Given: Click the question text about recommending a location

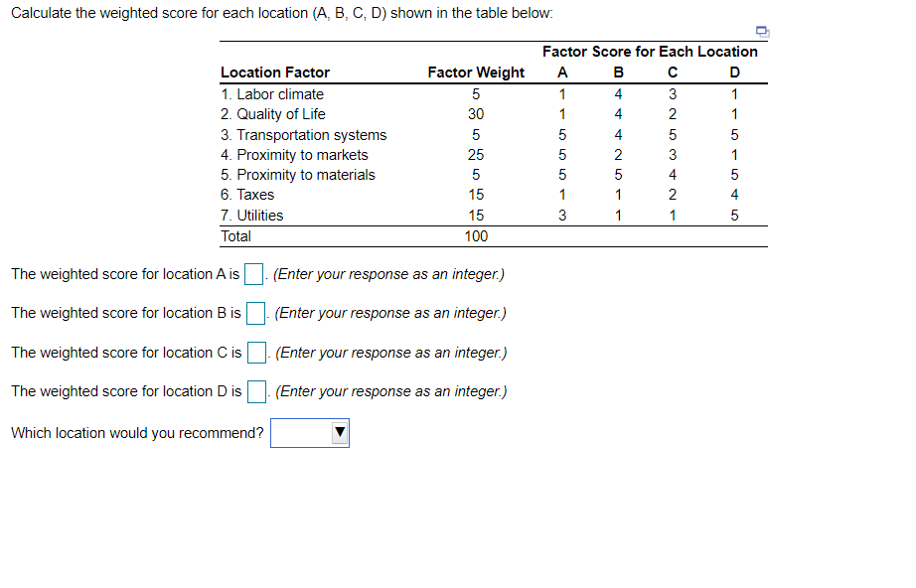Looking at the screenshot, I should pos(136,432).
